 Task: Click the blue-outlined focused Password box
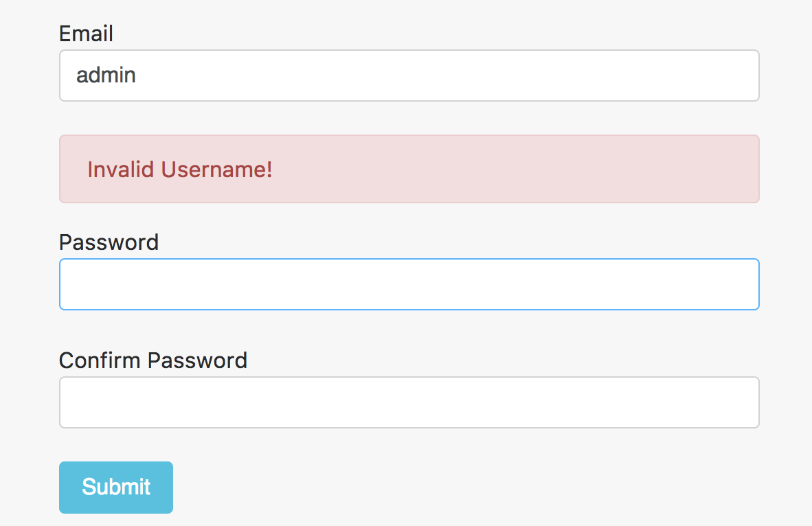click(409, 284)
